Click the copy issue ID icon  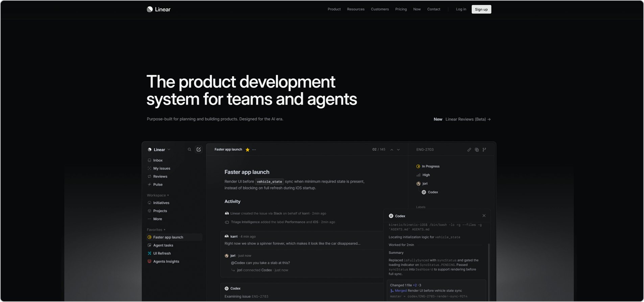pos(477,150)
